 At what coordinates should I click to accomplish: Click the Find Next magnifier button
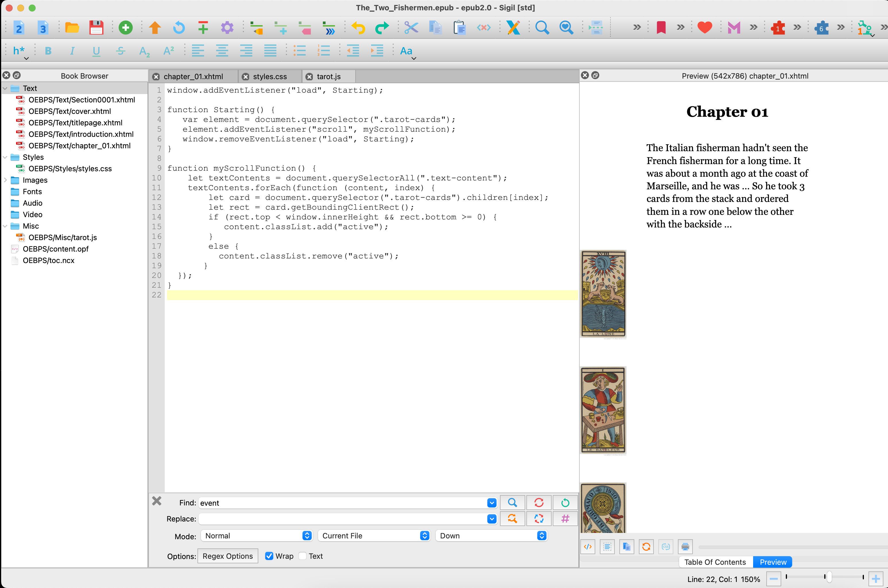512,503
